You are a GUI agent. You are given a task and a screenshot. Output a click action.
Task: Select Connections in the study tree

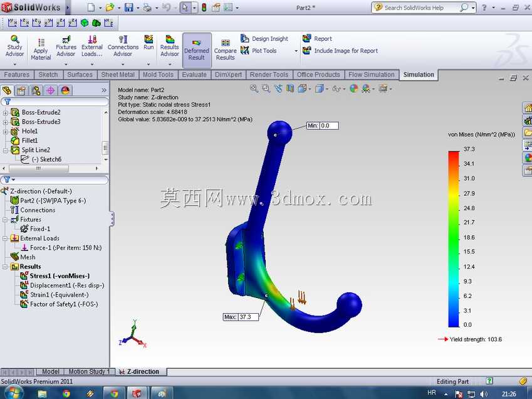[x=33, y=210]
